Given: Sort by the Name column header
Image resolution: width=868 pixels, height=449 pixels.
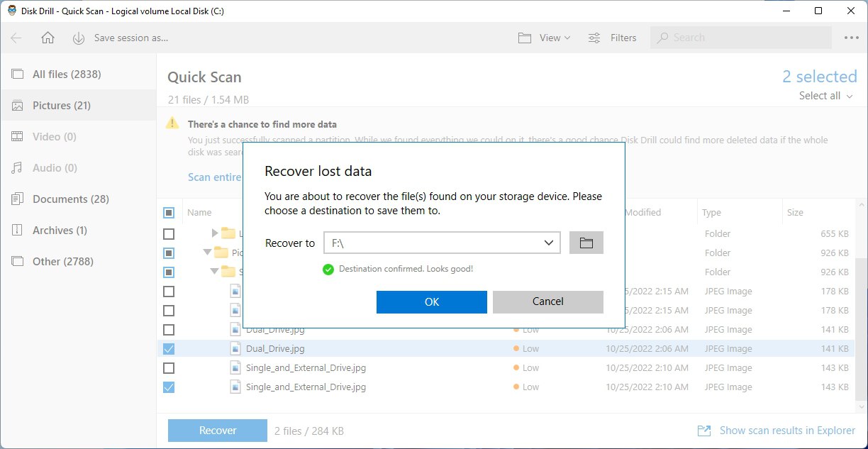Looking at the screenshot, I should [x=199, y=212].
